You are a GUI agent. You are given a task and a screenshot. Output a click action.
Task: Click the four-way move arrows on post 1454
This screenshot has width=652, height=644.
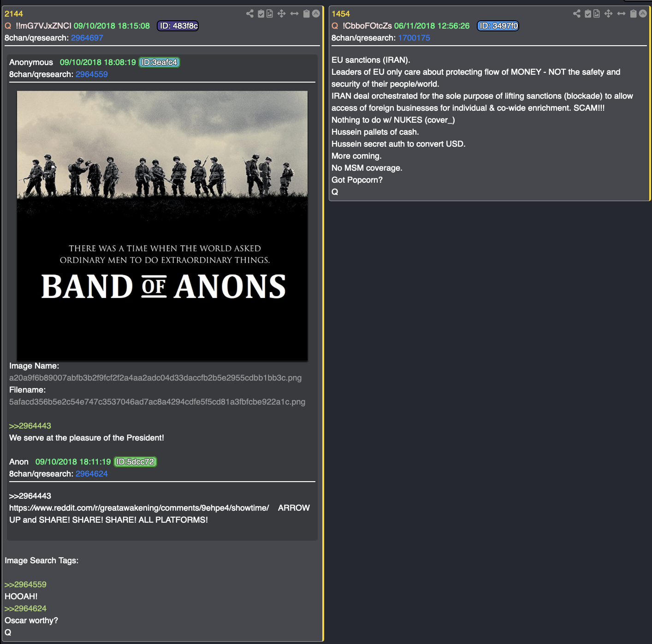[x=609, y=14]
